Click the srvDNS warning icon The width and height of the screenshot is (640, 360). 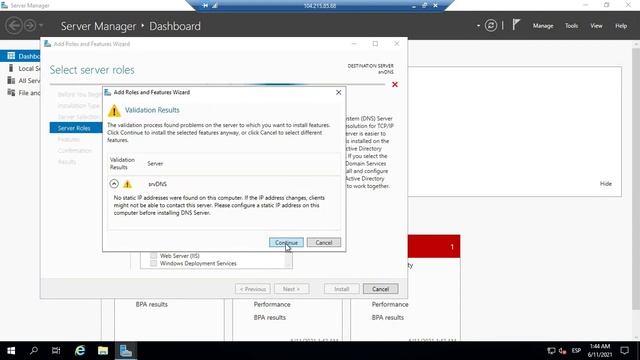point(127,184)
